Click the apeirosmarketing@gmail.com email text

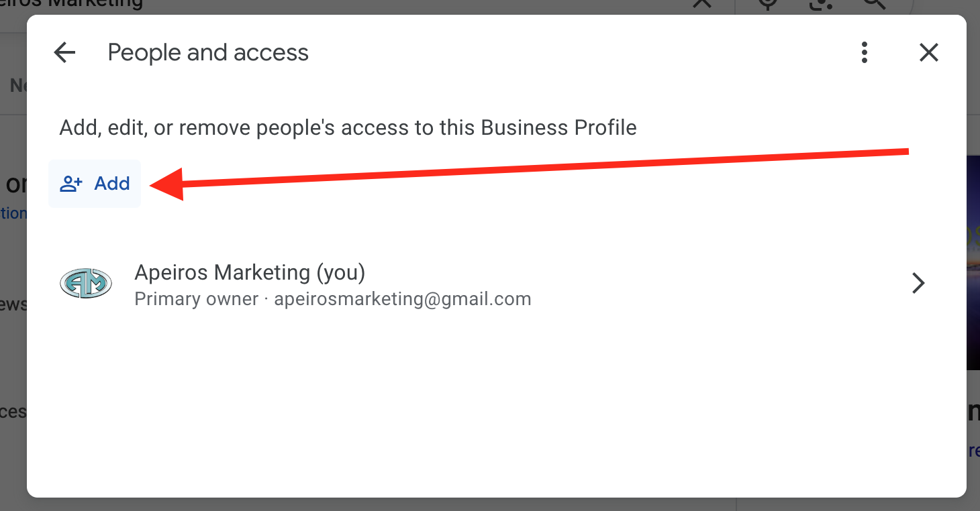click(x=403, y=299)
